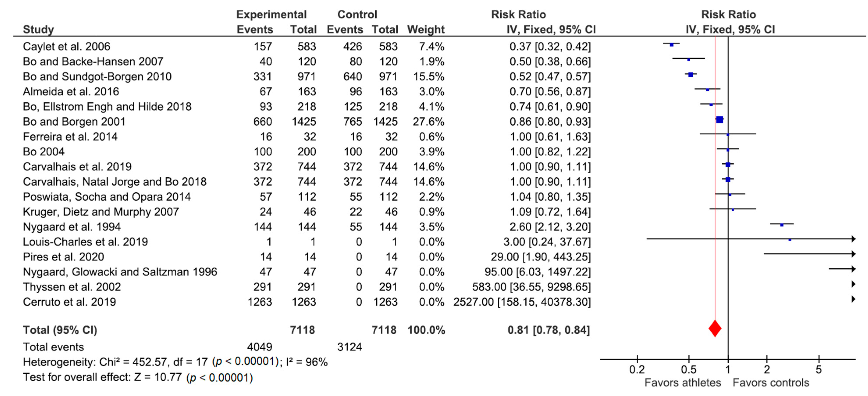Viewport: 868px width, 396px height.
Task: Click the study name Almeida et al. 2016
Action: coord(71,92)
